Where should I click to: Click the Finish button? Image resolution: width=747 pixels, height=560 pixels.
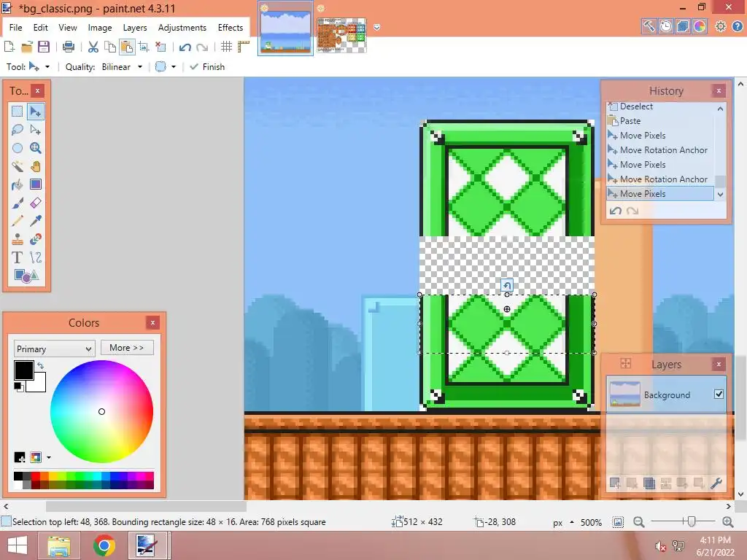tap(207, 66)
